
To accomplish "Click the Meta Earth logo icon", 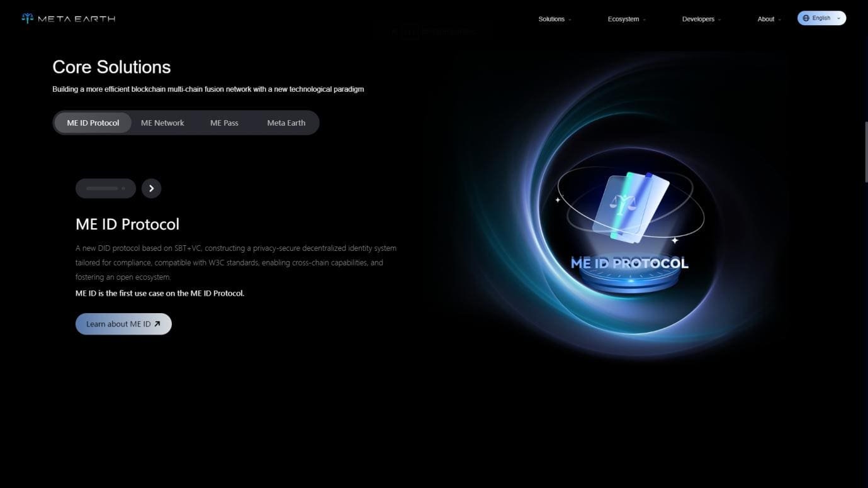I will coord(27,18).
